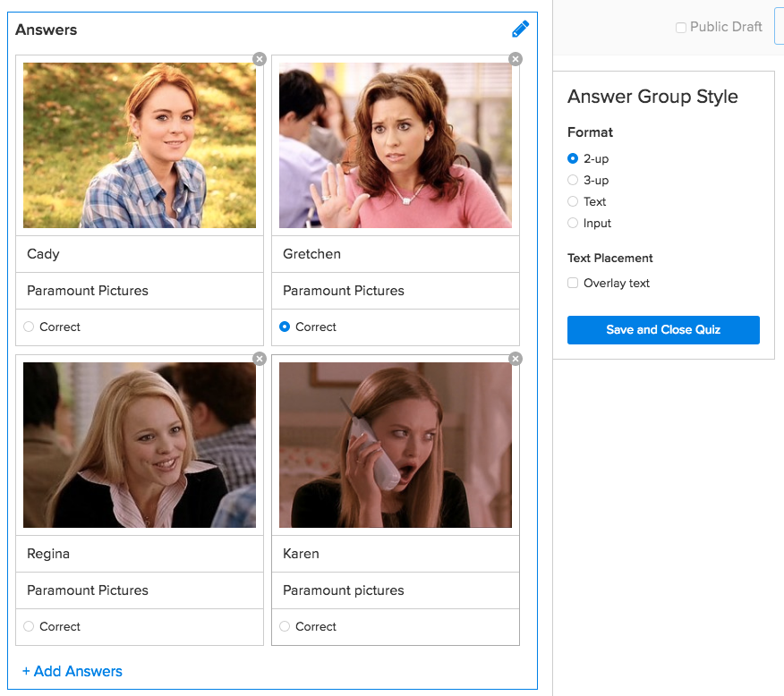
Task: Mark Regina as the correct answer
Action: [29, 626]
